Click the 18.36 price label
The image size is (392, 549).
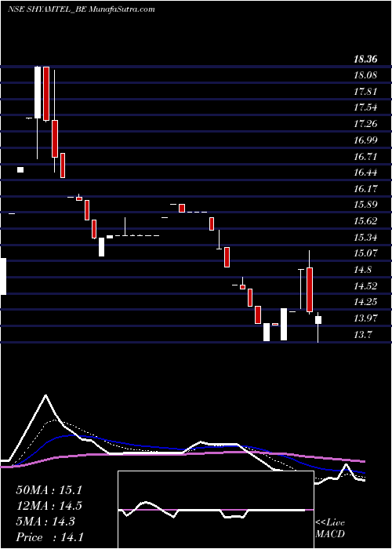pyautogui.click(x=365, y=59)
